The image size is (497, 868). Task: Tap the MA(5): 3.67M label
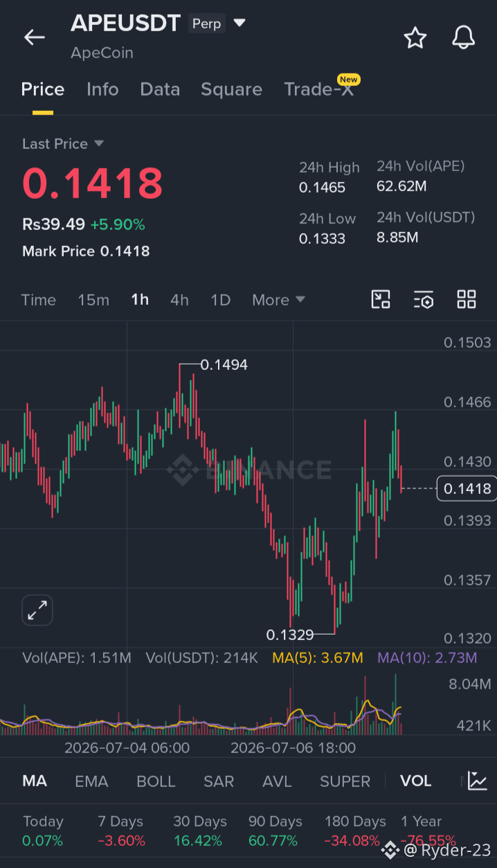[x=318, y=657]
